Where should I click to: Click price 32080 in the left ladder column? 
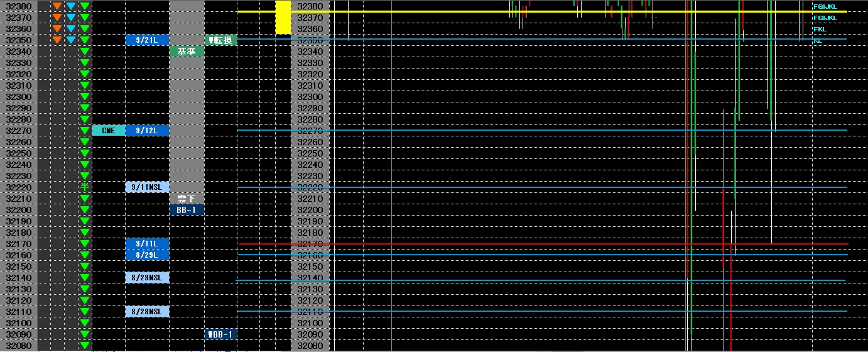point(18,346)
